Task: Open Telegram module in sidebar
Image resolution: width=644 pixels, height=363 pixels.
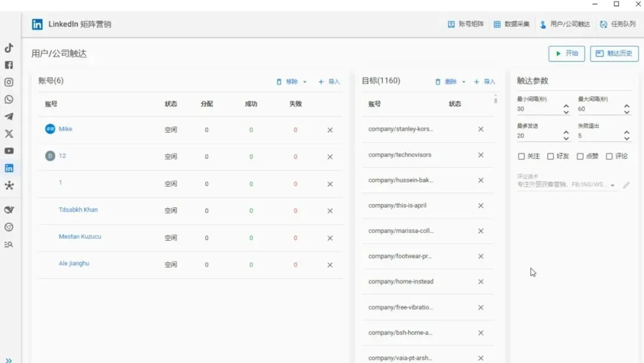Action: click(x=8, y=117)
